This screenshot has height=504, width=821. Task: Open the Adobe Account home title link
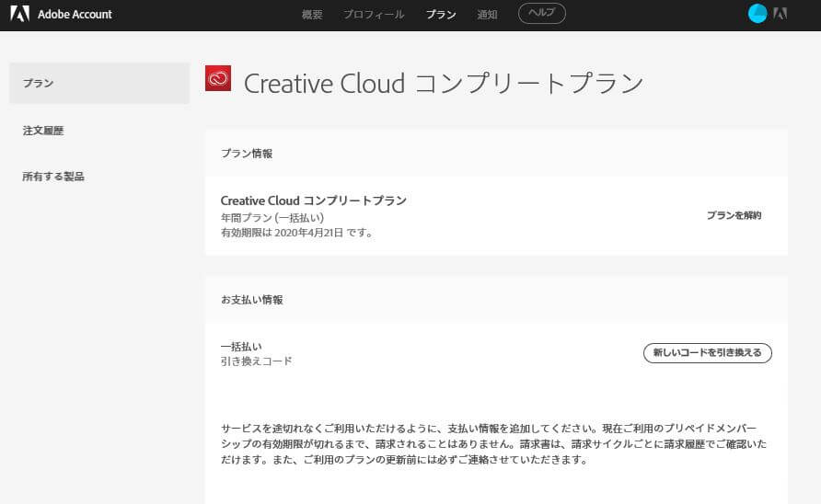coord(75,15)
